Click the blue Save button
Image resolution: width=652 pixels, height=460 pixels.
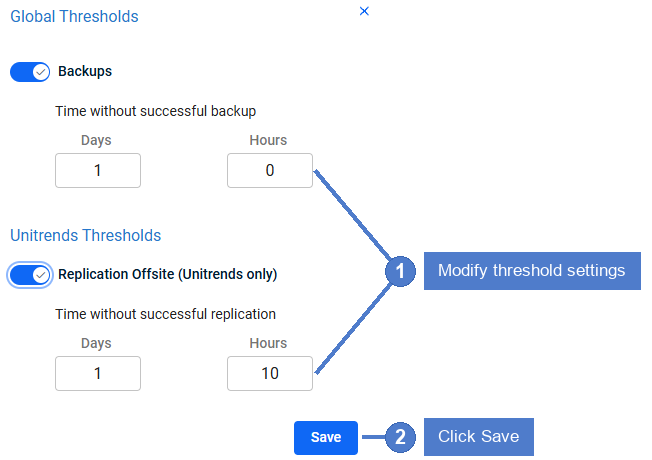coord(326,438)
